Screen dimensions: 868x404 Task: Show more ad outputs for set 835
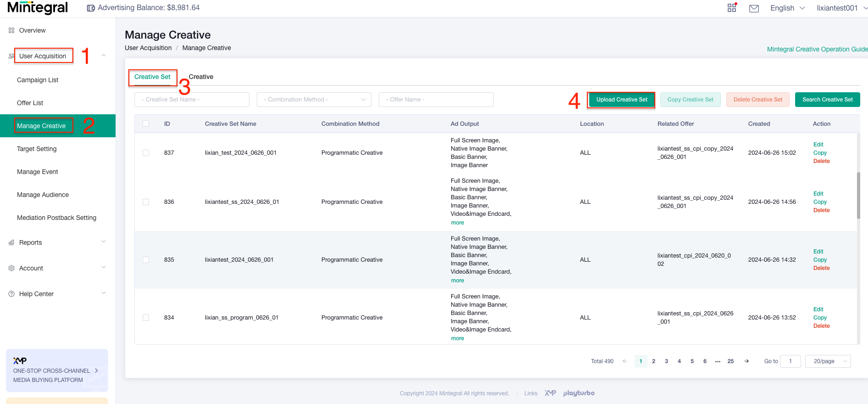[458, 281]
